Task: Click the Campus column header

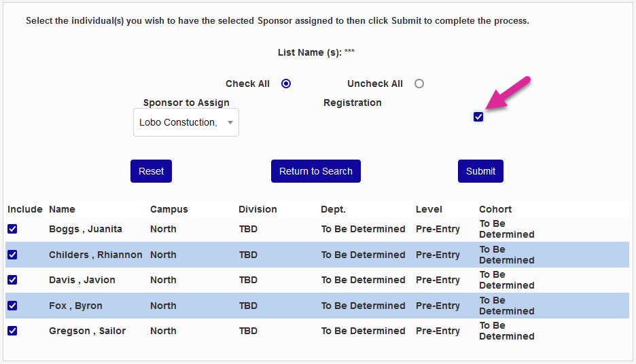Action: [x=169, y=209]
